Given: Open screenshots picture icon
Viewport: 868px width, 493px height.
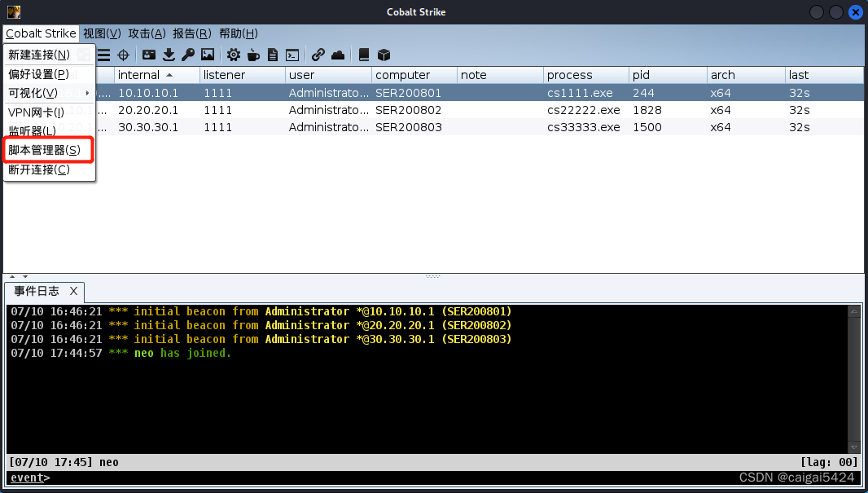Looking at the screenshot, I should [x=208, y=55].
